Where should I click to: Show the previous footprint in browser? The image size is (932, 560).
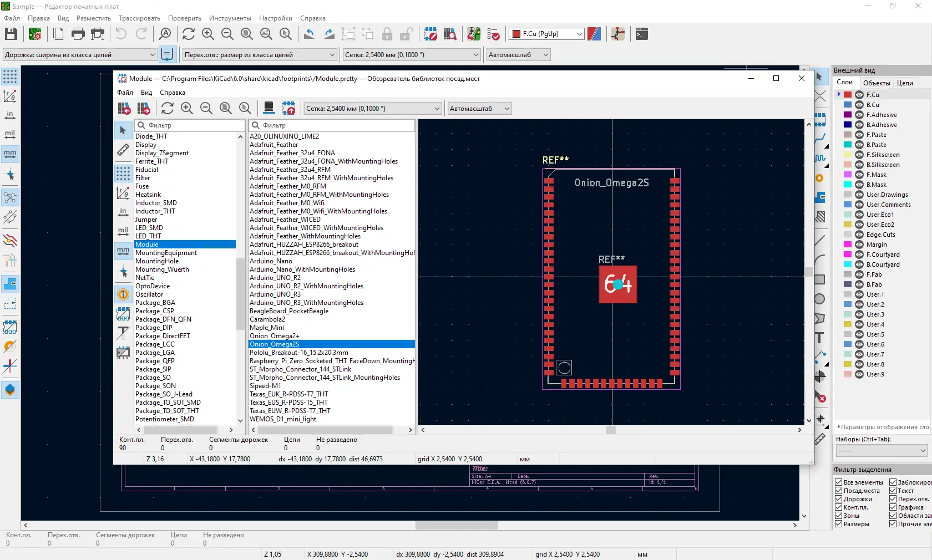tap(124, 108)
